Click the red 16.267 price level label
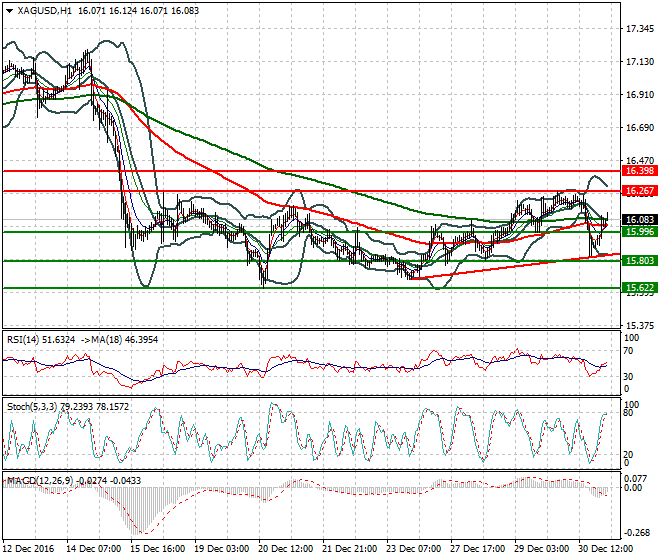The image size is (660, 560). 640,191
